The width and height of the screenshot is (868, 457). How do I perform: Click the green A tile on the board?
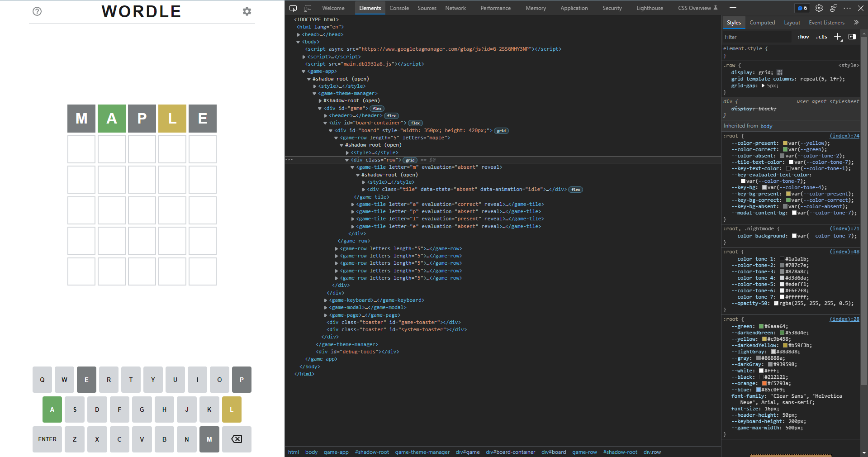point(112,119)
